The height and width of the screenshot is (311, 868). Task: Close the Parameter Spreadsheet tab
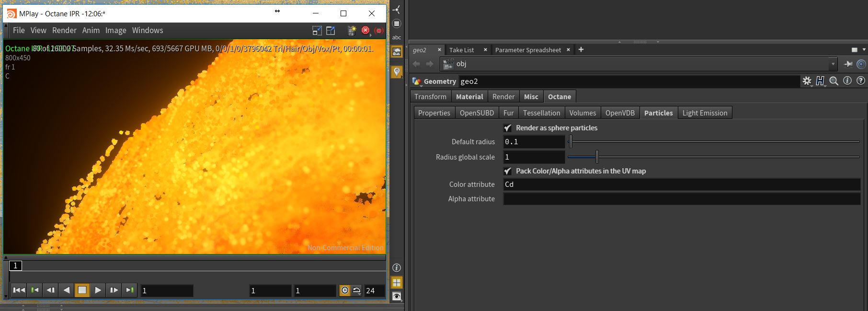pos(568,50)
